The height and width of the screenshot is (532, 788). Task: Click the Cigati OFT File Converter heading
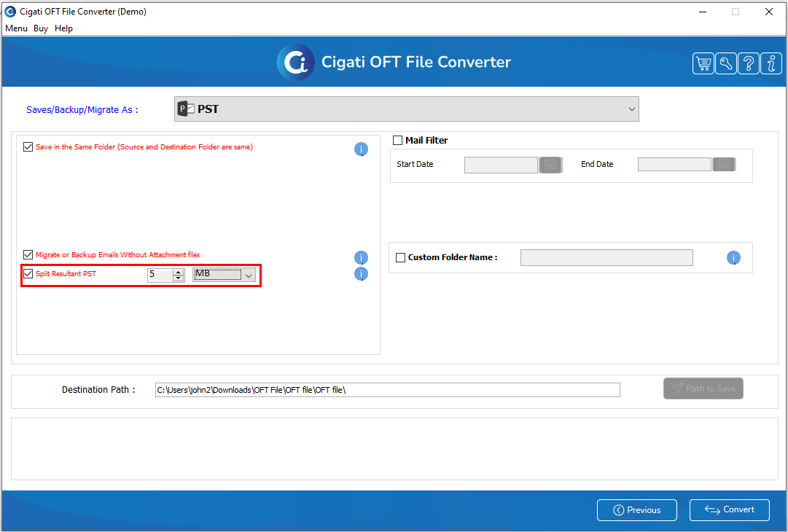[x=416, y=62]
